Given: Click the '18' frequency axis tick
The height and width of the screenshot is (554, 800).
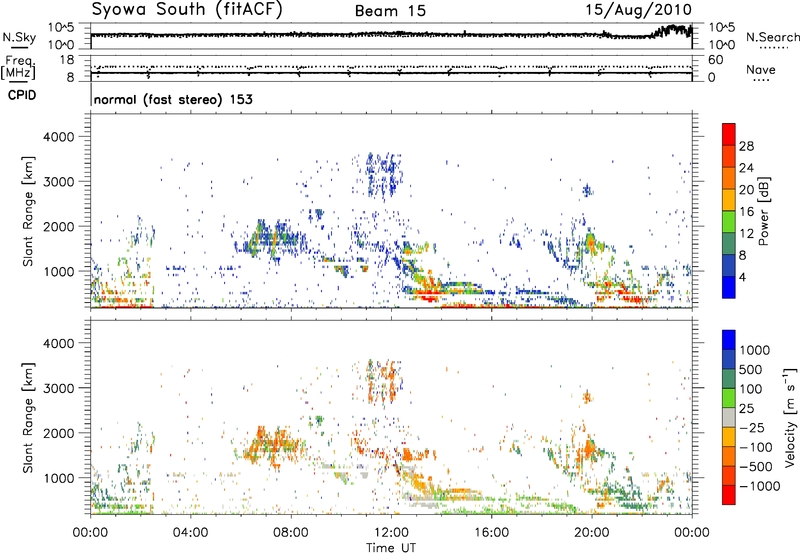Looking at the screenshot, I should pos(67,60).
